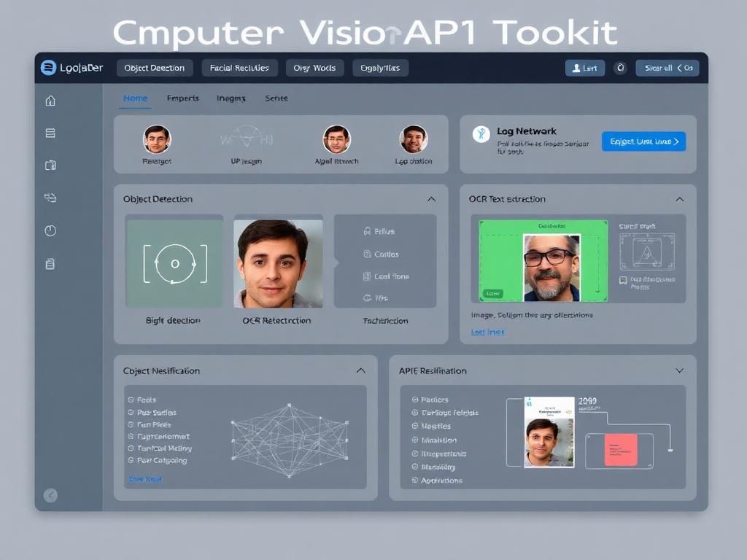
Task: Select the copy documents sidebar icon
Action: click(50, 166)
